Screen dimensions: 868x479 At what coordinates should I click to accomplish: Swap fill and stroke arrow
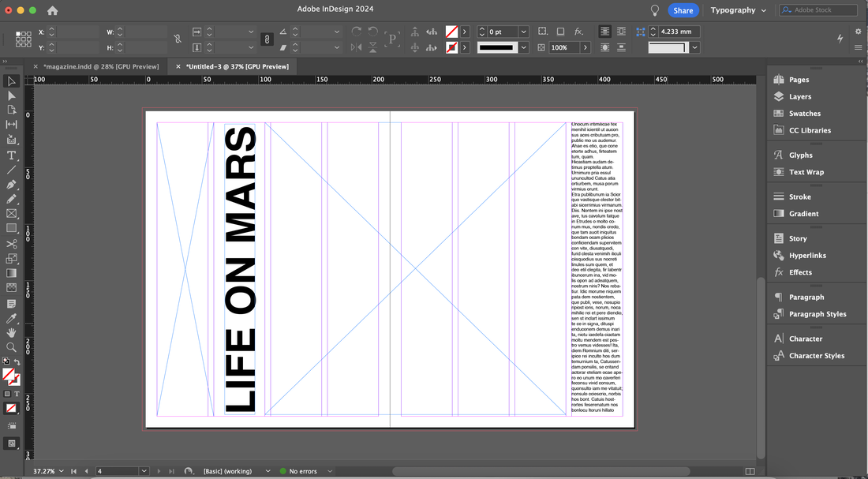[17, 362]
